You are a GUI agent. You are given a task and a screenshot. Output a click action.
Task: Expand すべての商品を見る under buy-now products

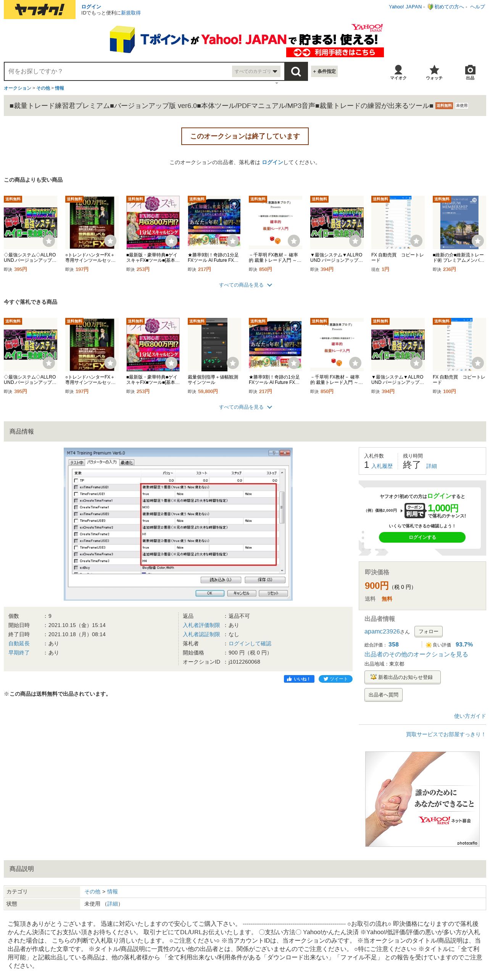(x=245, y=407)
